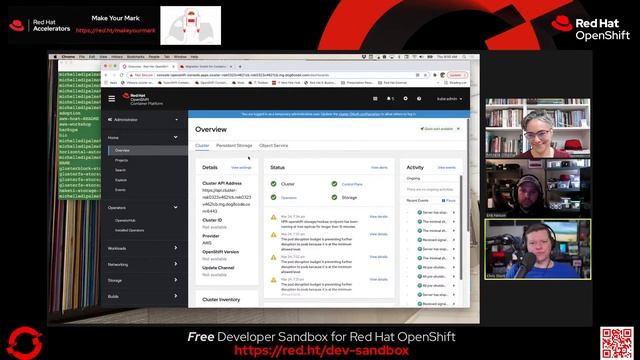Screen dimensions: 640x360
Task: Open Search in the sidebar
Action: tap(120, 170)
